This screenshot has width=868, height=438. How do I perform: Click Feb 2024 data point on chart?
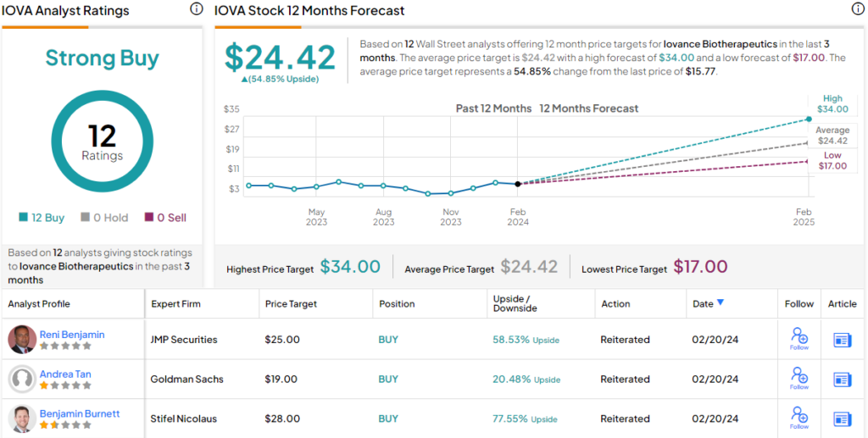[x=518, y=183]
